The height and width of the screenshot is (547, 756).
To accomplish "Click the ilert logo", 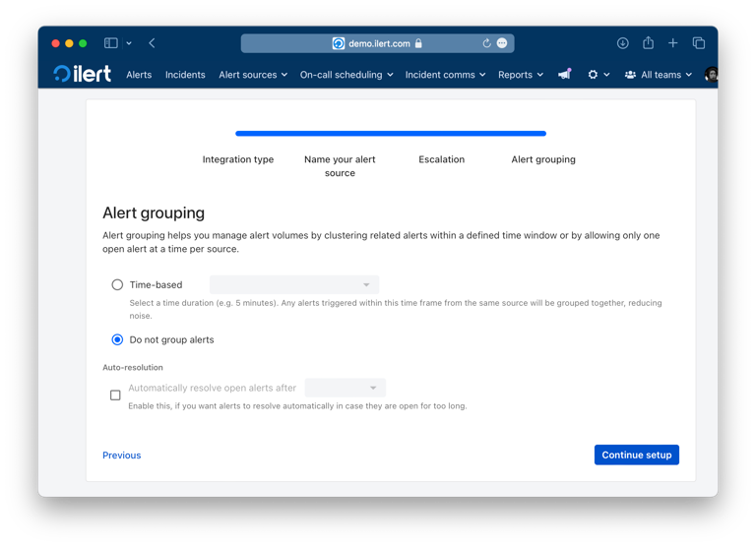I will click(82, 74).
